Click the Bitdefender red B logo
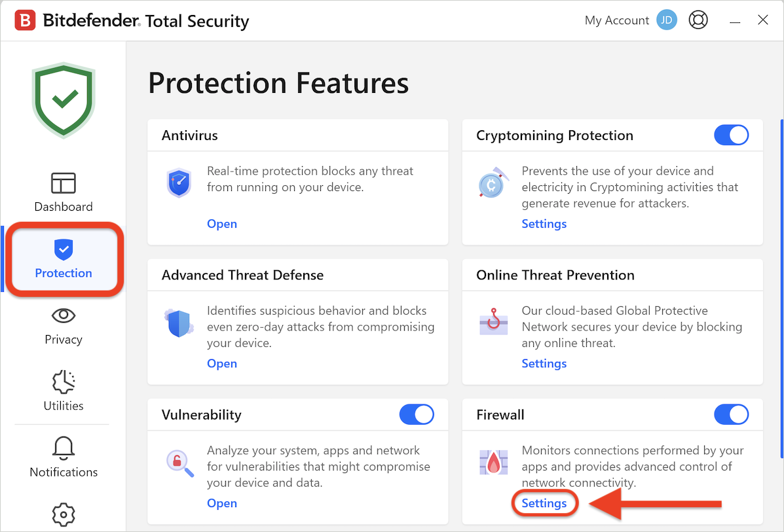The height and width of the screenshot is (532, 784). point(25,20)
